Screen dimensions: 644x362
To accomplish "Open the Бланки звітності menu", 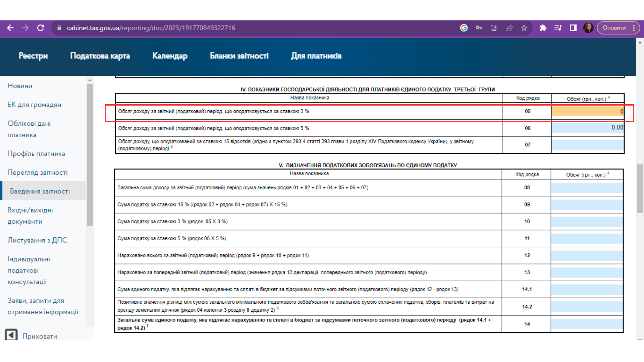I will pyautogui.click(x=239, y=56).
